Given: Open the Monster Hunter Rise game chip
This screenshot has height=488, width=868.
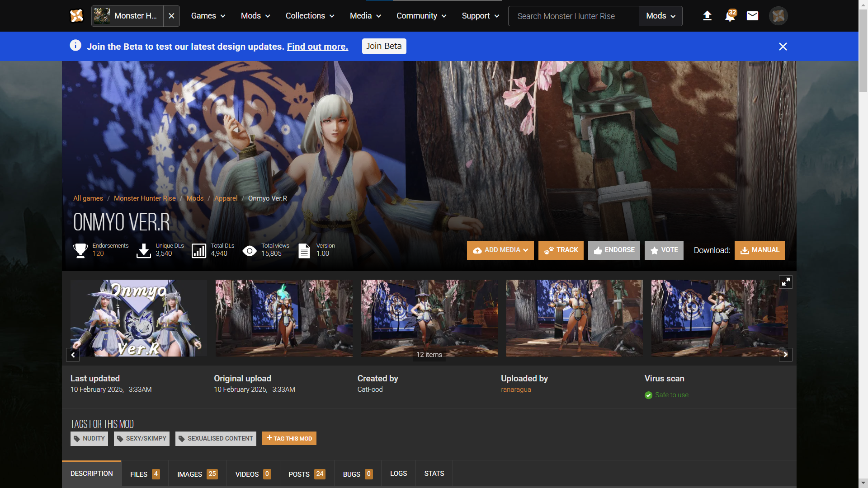Looking at the screenshot, I should [127, 16].
